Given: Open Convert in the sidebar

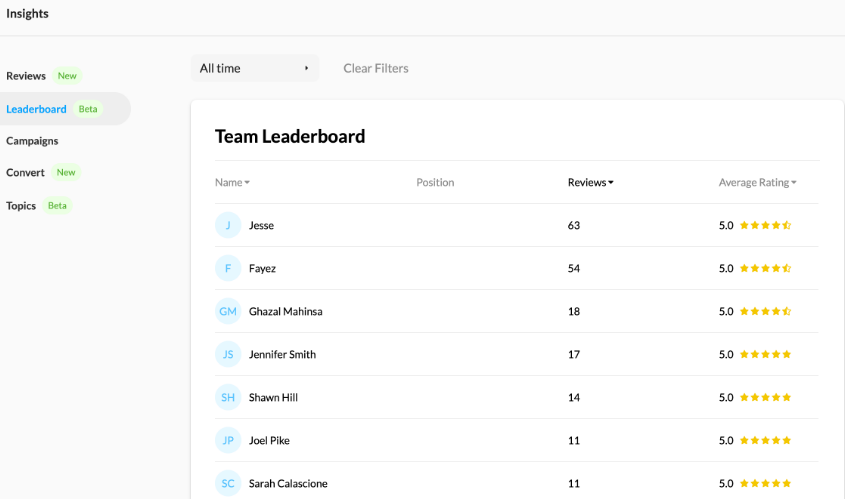Looking at the screenshot, I should point(25,172).
